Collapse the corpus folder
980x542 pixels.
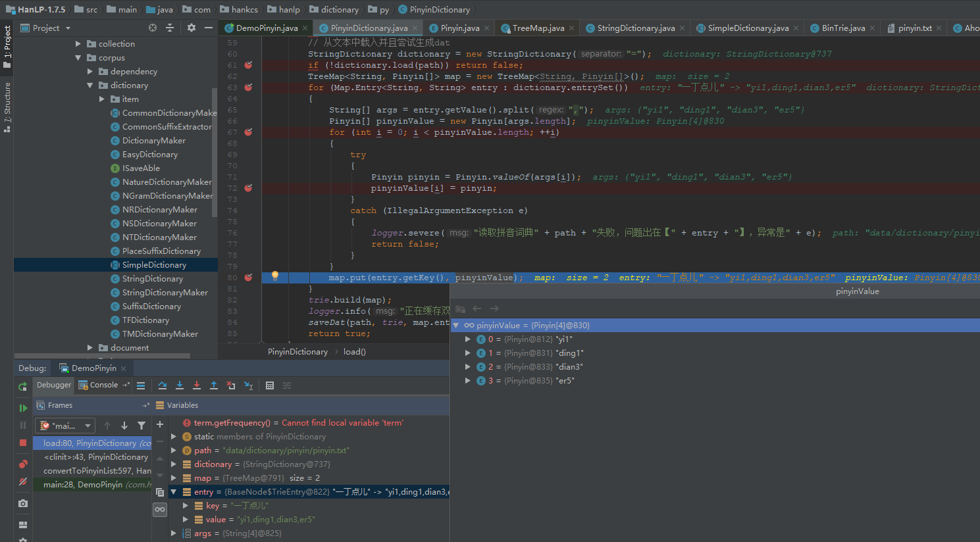point(78,58)
